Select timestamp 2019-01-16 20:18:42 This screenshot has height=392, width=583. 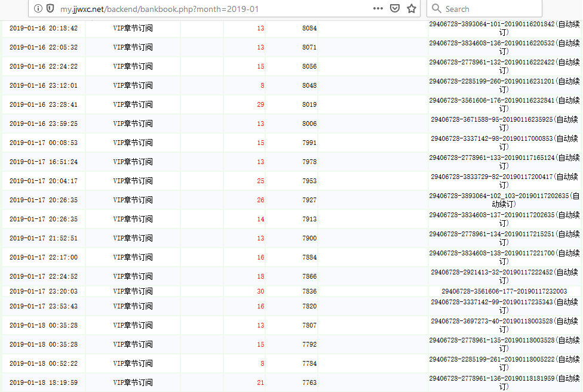pyautogui.click(x=44, y=28)
